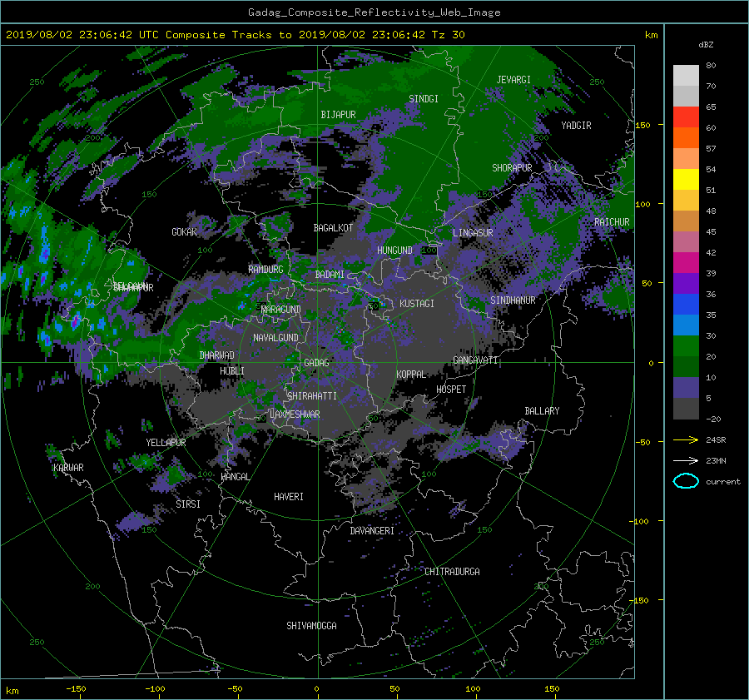Select the yellow 54 dBZ color swatch
749x700 pixels.
tap(686, 179)
